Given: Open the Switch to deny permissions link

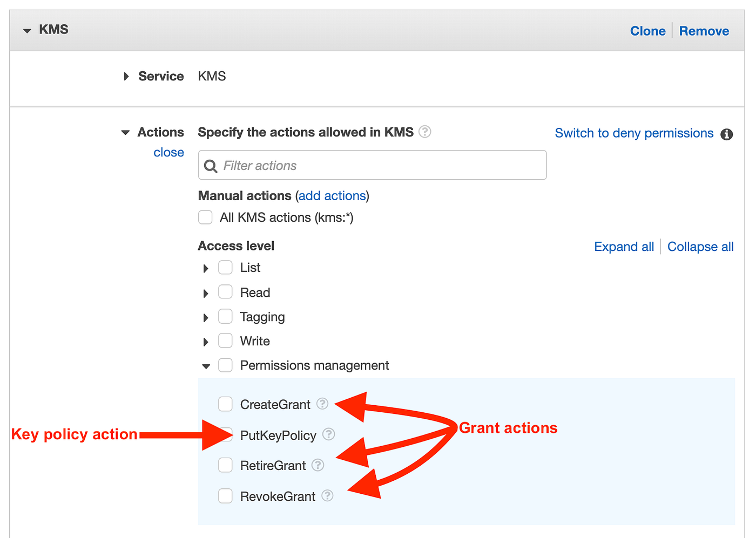Looking at the screenshot, I should click(x=633, y=133).
